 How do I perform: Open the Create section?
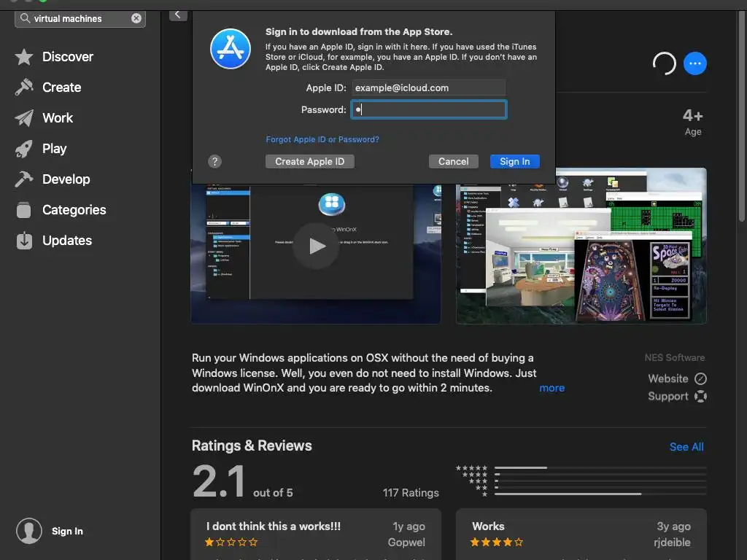61,87
